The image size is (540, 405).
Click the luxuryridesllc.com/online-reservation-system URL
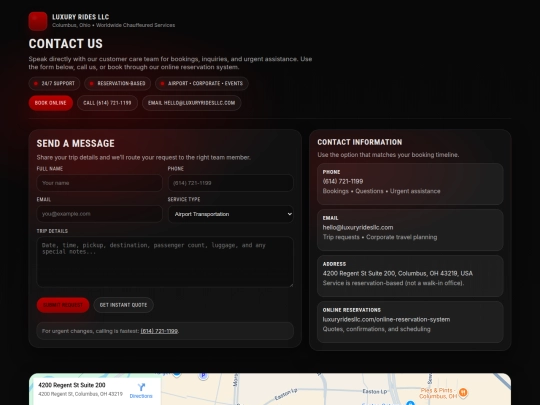click(x=386, y=320)
